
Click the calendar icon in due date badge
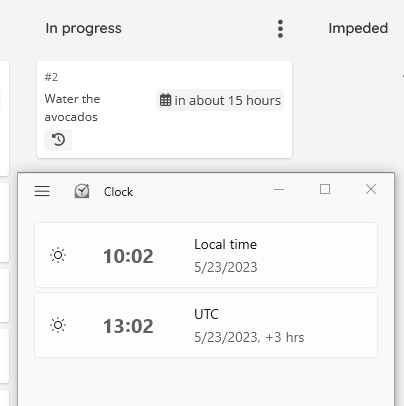(165, 100)
